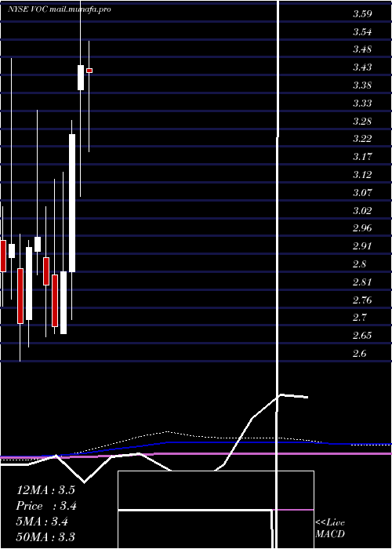Click the 3.17 price axis label
This screenshot has width=392, height=549.
(x=362, y=157)
